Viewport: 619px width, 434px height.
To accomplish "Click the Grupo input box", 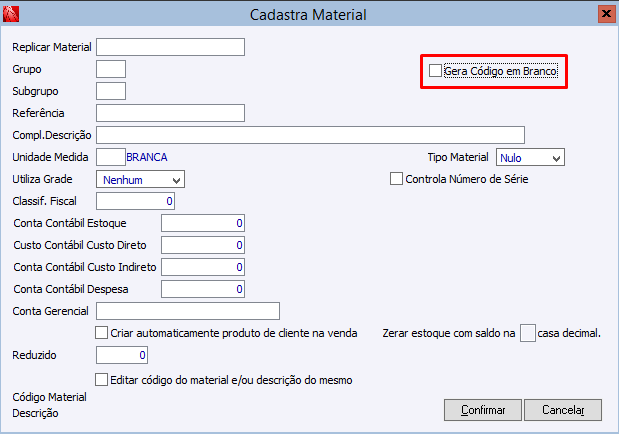I will pyautogui.click(x=111, y=69).
